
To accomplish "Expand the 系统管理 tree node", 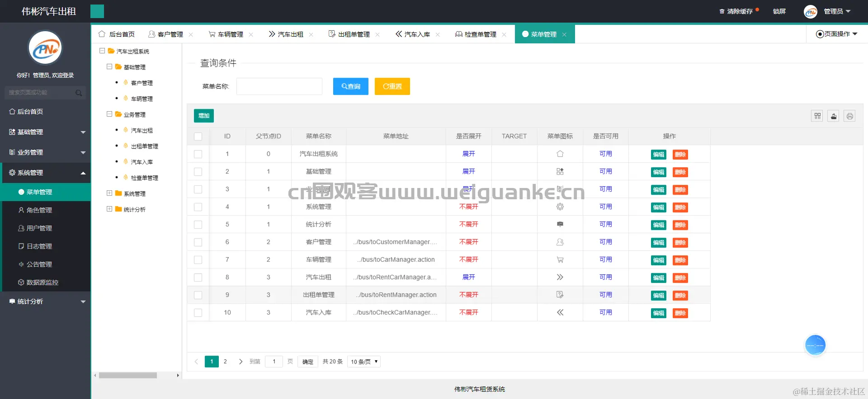I will point(109,193).
